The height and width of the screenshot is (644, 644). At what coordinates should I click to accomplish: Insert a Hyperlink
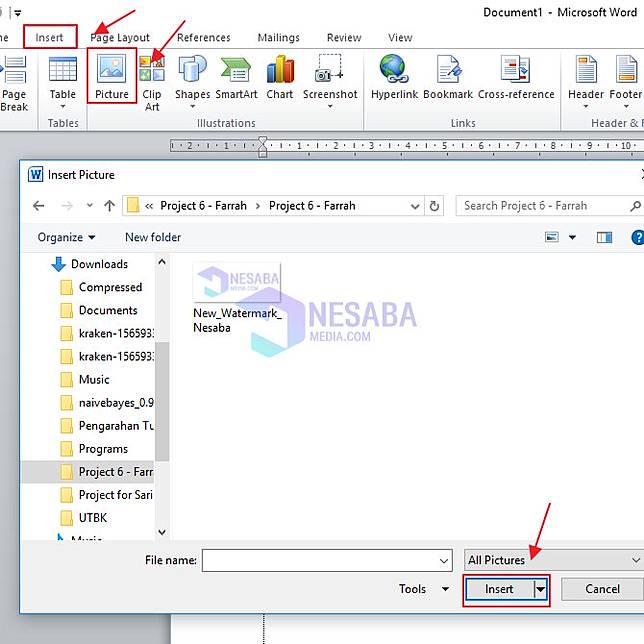(394, 78)
